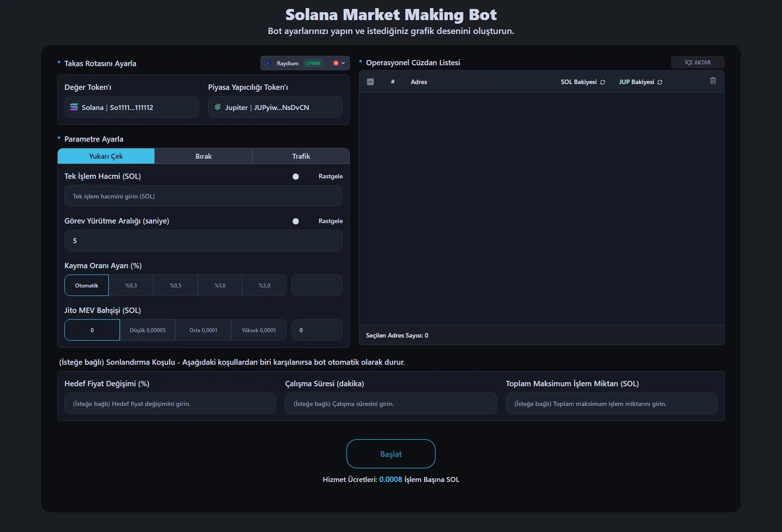Click the Solana token icon in Değer Token'ı
The width and height of the screenshot is (782, 532).
pyautogui.click(x=74, y=107)
